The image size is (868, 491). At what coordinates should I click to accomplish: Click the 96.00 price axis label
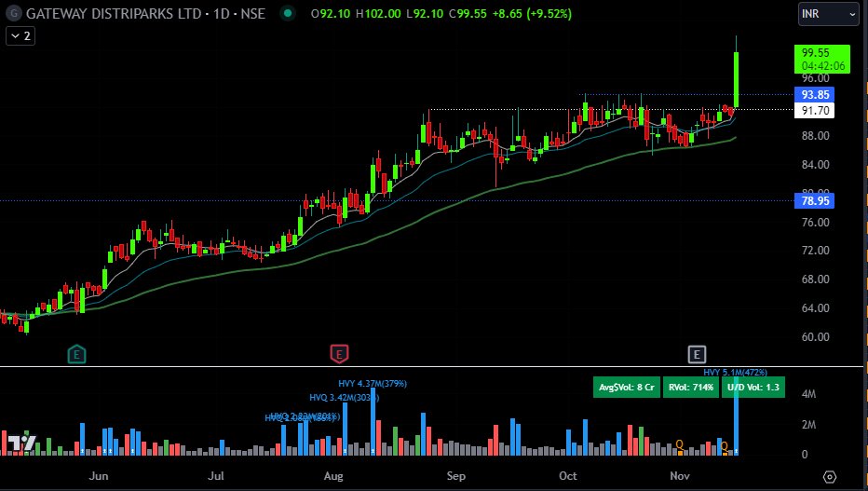816,78
